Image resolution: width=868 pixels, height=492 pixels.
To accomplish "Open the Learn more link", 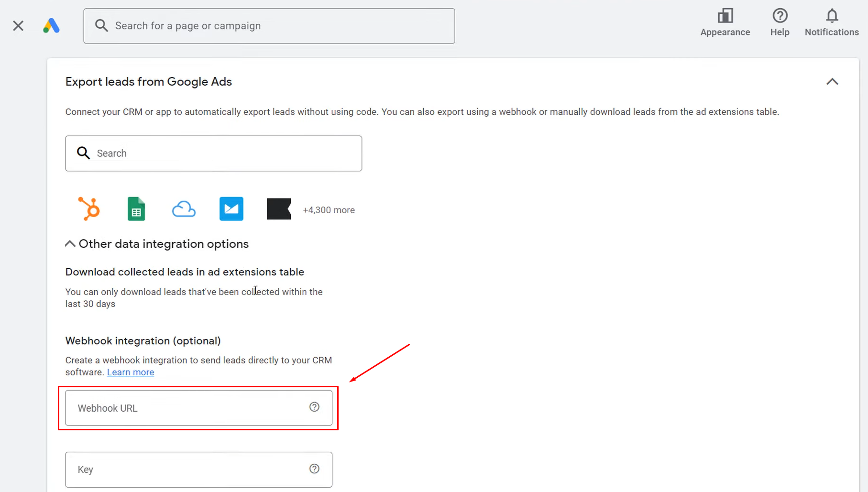I will [x=131, y=372].
